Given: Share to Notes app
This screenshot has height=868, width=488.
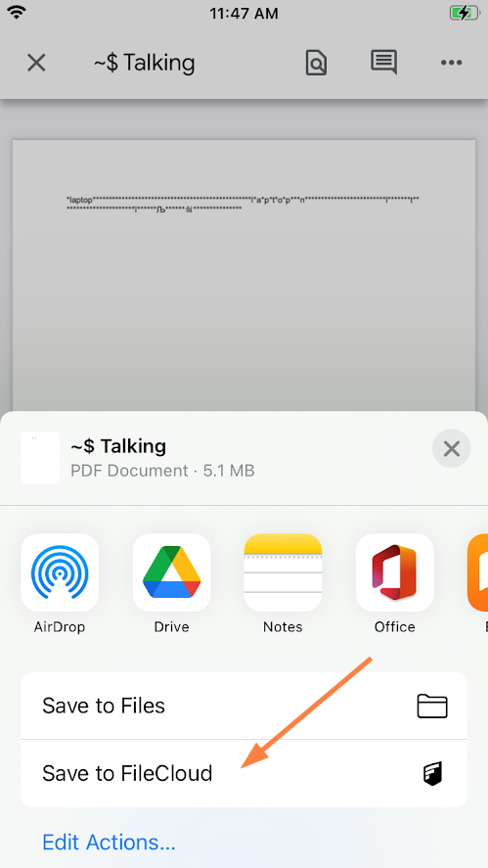Looking at the screenshot, I should point(283,571).
